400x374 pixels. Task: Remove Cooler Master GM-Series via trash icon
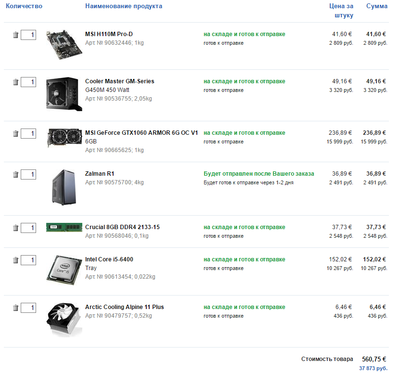tap(15, 82)
